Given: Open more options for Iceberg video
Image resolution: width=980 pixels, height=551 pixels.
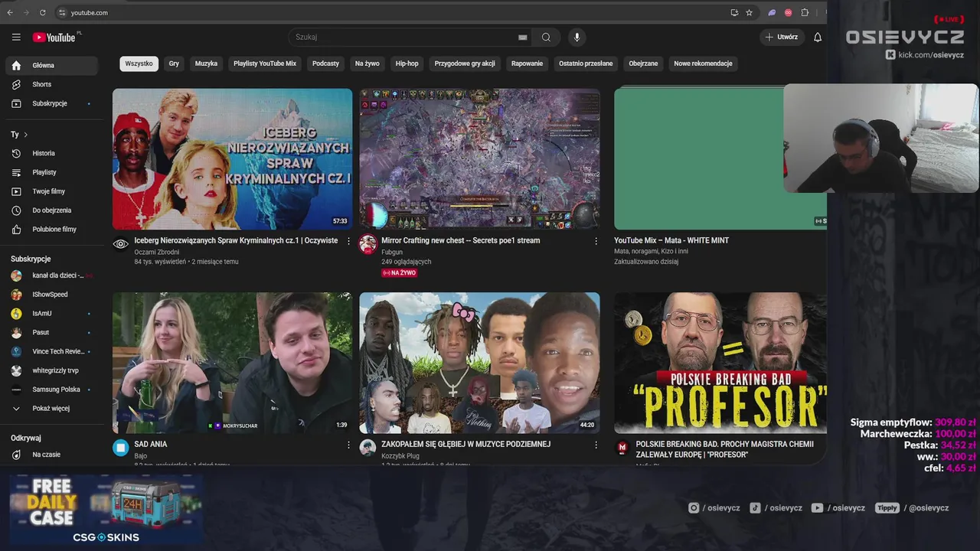Looking at the screenshot, I should pos(348,241).
